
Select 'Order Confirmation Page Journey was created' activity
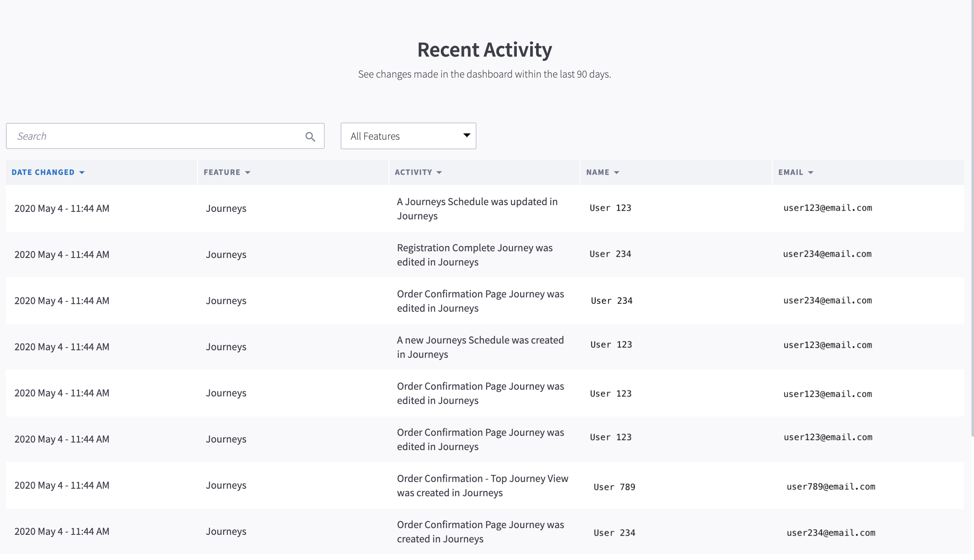click(480, 532)
